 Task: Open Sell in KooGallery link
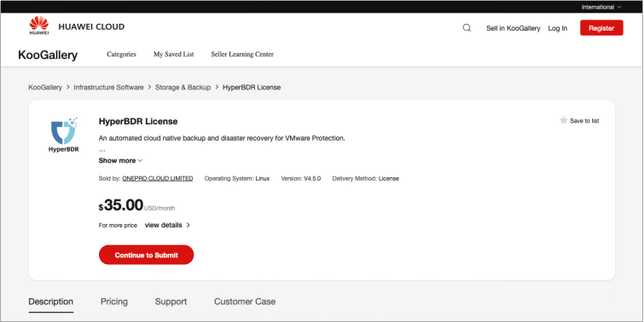[x=513, y=28]
